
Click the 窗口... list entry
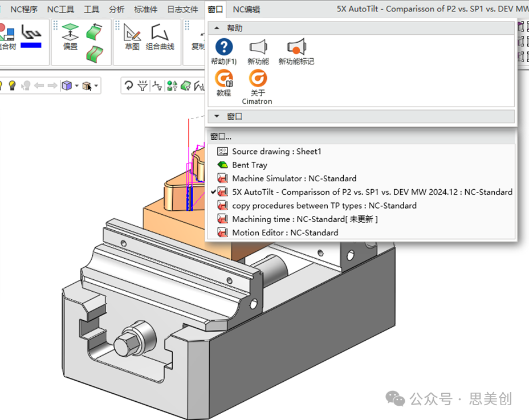pyautogui.click(x=221, y=137)
